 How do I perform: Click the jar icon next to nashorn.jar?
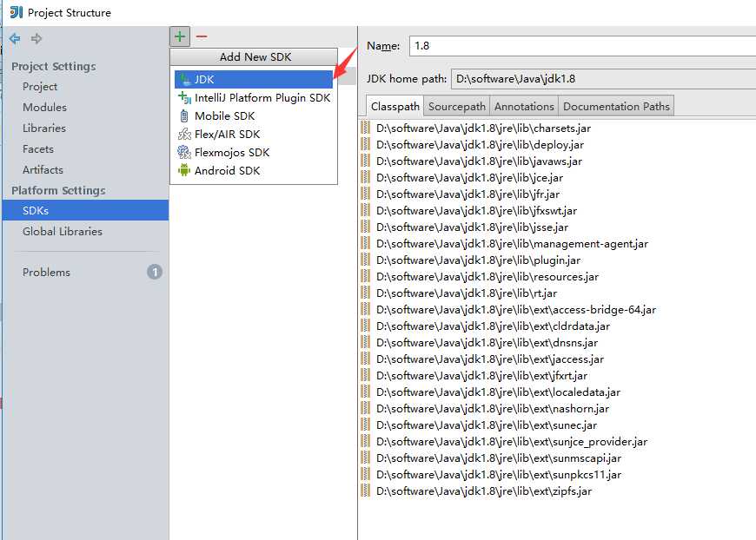[366, 409]
